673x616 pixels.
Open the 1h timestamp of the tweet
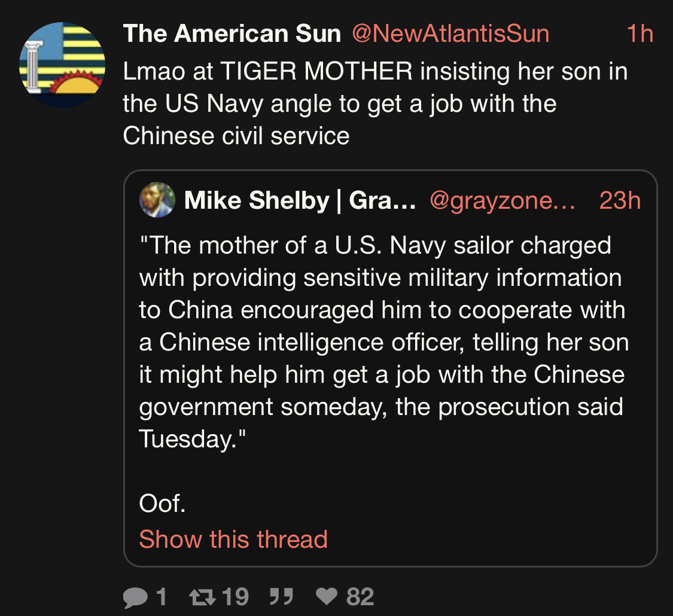[x=639, y=34]
